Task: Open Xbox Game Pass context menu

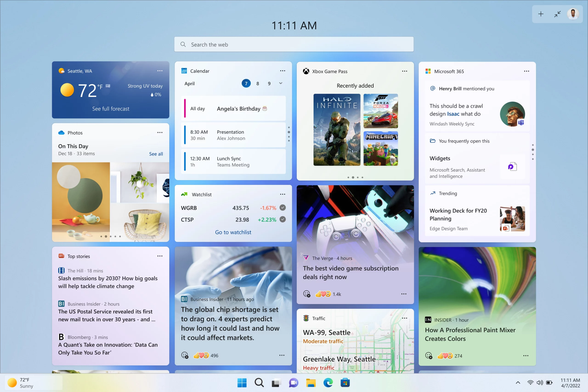Action: click(405, 71)
